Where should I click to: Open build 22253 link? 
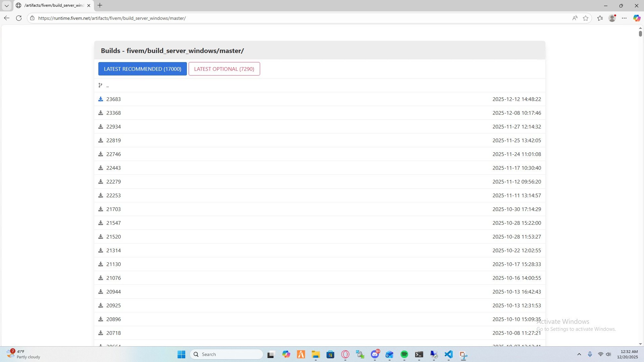(113, 195)
